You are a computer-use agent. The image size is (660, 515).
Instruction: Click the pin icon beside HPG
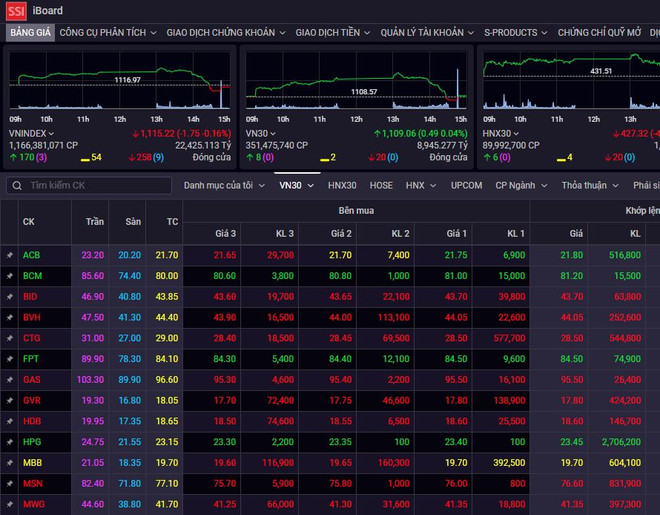(x=9, y=441)
